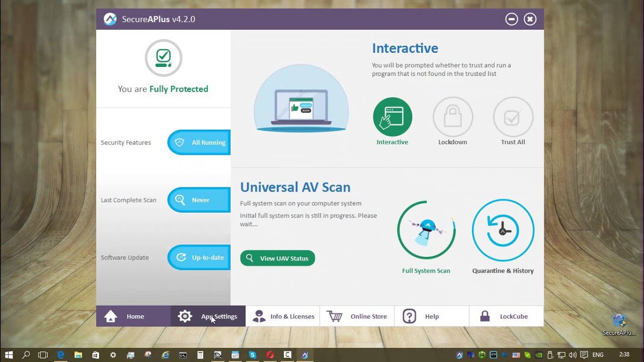644x362 pixels.
Task: Click the taskbar clock showing 2:38
Action: [x=624, y=354]
